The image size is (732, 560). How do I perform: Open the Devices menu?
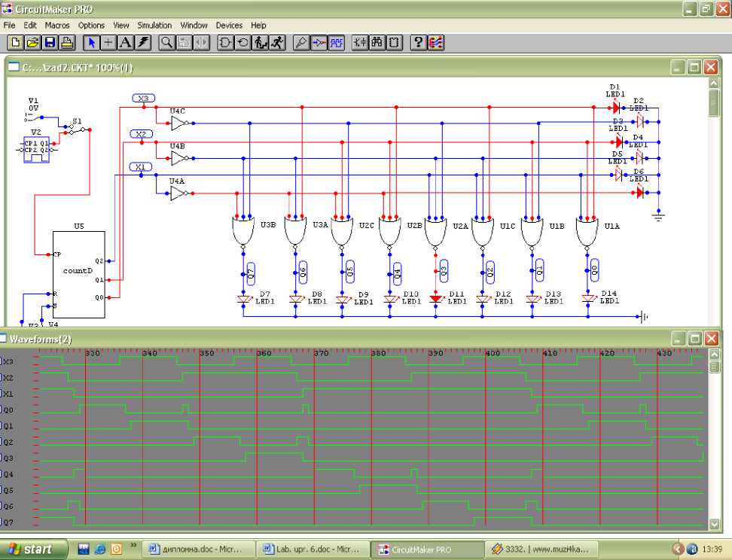coord(229,25)
